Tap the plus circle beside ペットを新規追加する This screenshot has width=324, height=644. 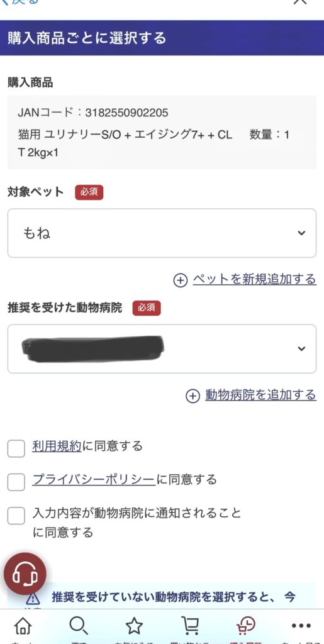[x=181, y=280]
